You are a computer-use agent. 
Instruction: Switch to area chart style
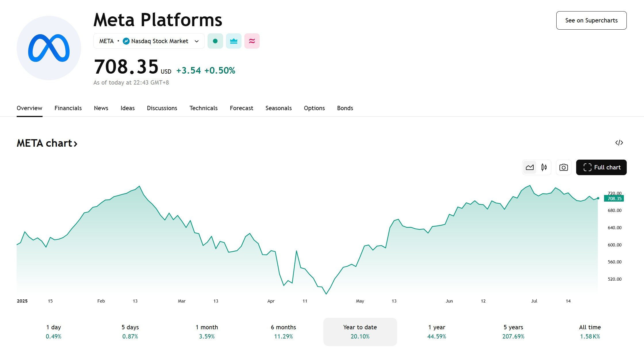point(530,167)
